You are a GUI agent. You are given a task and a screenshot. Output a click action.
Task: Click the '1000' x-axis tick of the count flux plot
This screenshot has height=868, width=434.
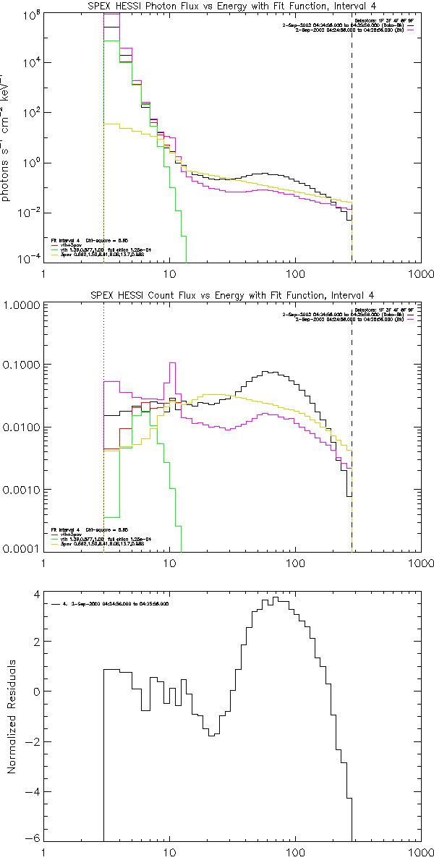(420, 565)
